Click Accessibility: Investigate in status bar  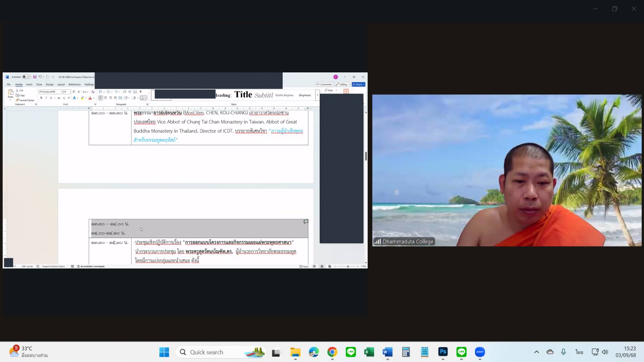click(91, 266)
